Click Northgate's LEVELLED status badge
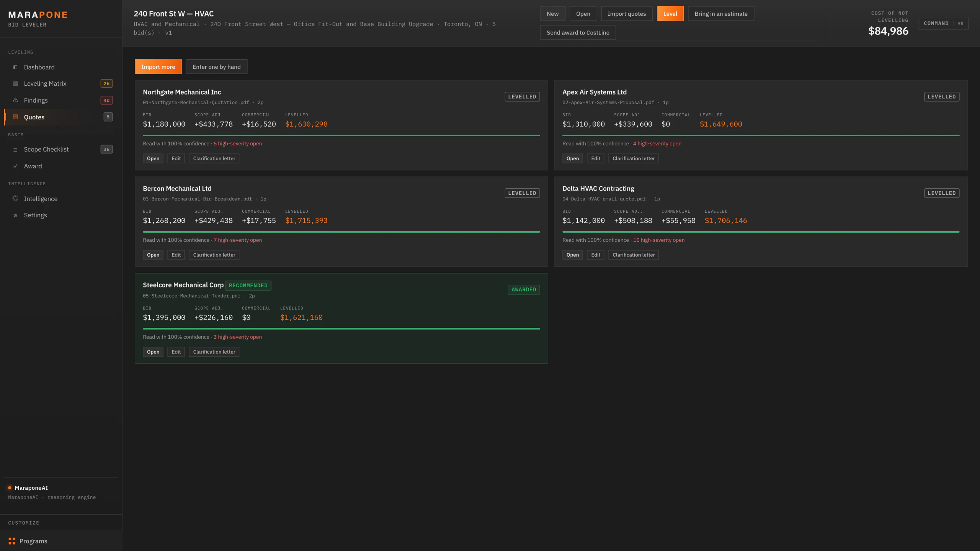Image resolution: width=980 pixels, height=551 pixels. pos(522,97)
